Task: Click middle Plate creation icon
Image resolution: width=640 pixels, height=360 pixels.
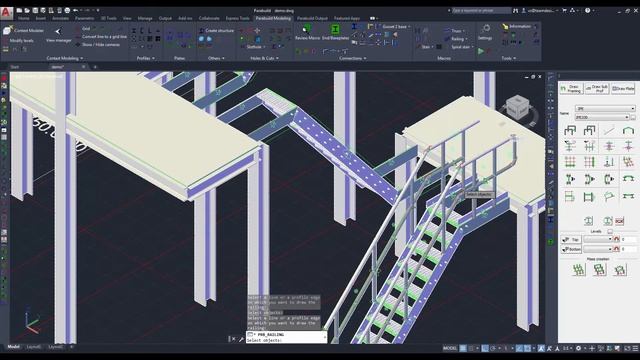Action: (x=599, y=270)
